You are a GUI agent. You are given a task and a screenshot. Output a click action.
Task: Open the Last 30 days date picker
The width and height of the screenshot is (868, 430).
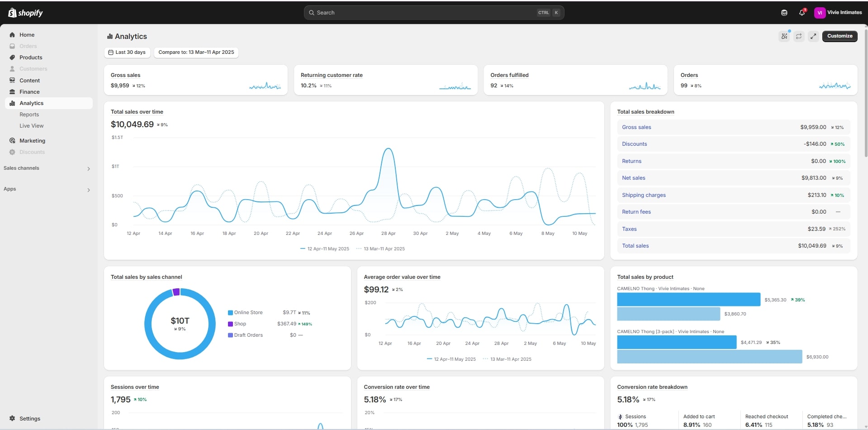127,53
